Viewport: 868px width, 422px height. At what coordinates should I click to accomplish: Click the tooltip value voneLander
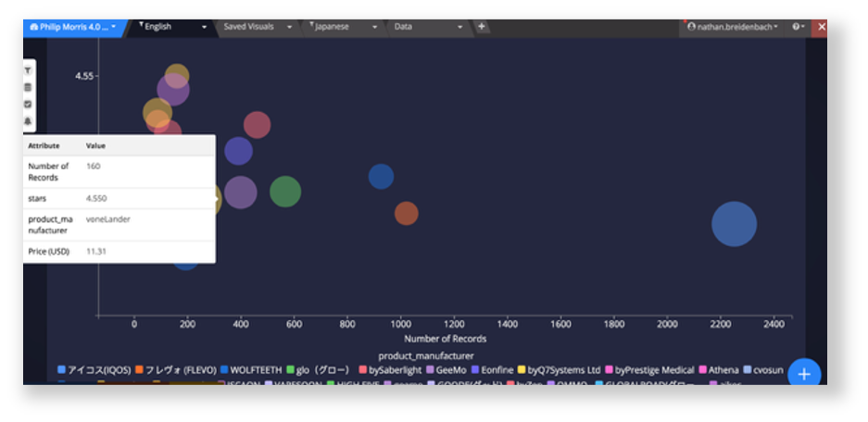click(108, 219)
